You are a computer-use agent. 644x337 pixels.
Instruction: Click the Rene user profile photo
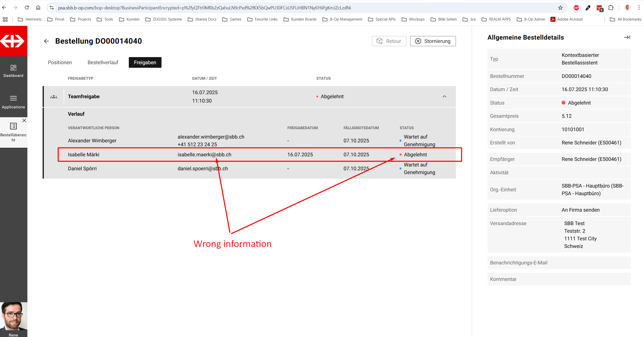click(x=13, y=316)
